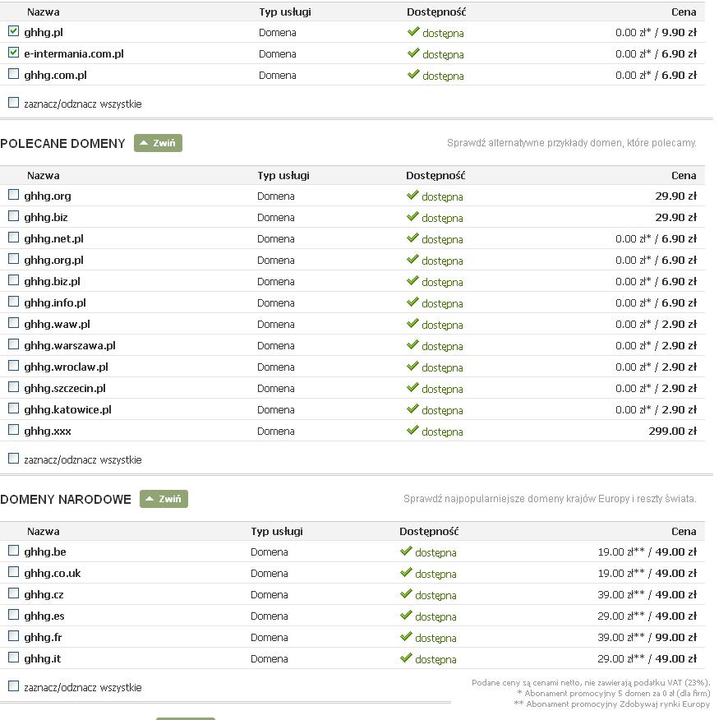Click the availability checkmark for ghhg.org
Image resolution: width=728 pixels, height=720 pixels.
(412, 195)
